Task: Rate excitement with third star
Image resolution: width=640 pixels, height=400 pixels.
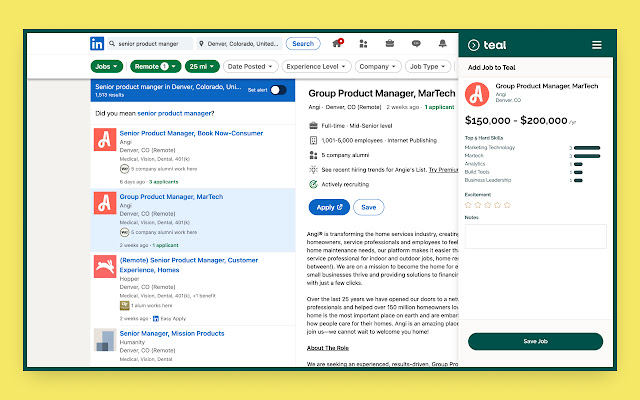Action: [x=488, y=205]
